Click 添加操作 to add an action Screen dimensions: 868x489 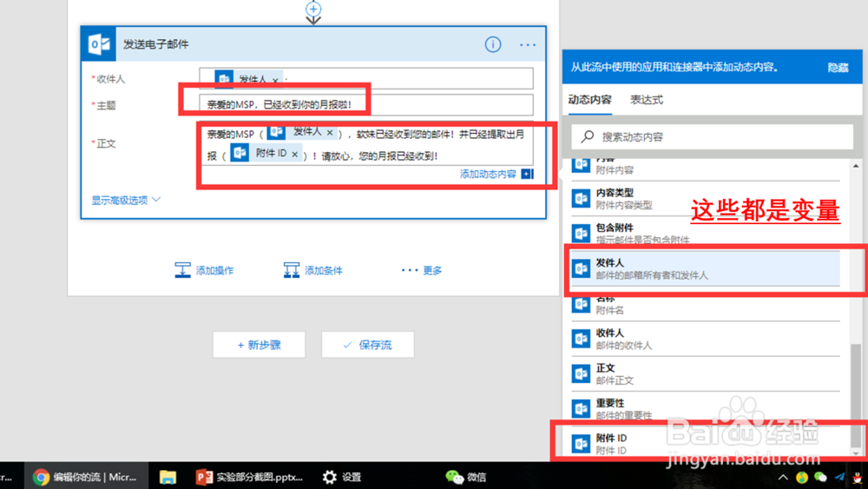(x=204, y=270)
